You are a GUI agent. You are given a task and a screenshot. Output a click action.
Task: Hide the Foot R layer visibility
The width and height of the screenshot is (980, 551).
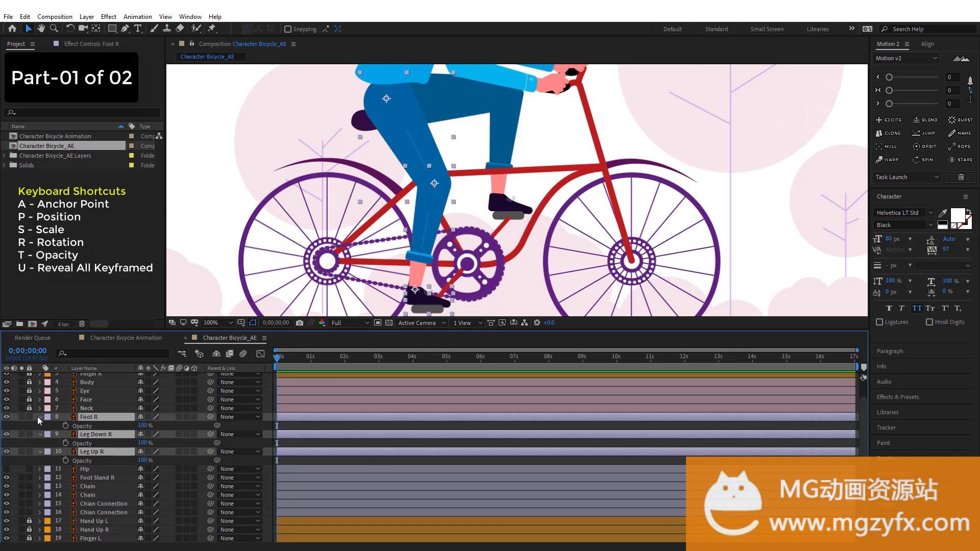pyautogui.click(x=7, y=417)
